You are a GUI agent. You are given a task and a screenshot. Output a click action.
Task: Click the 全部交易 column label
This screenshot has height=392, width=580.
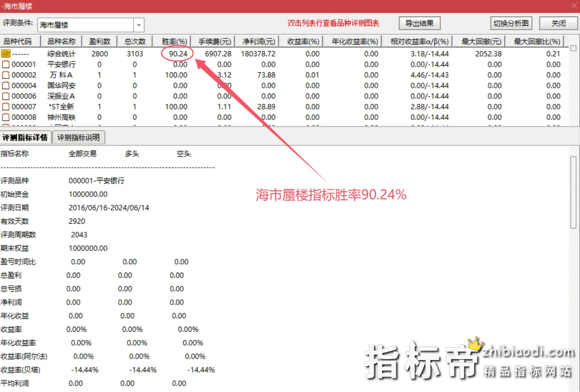click(x=83, y=154)
